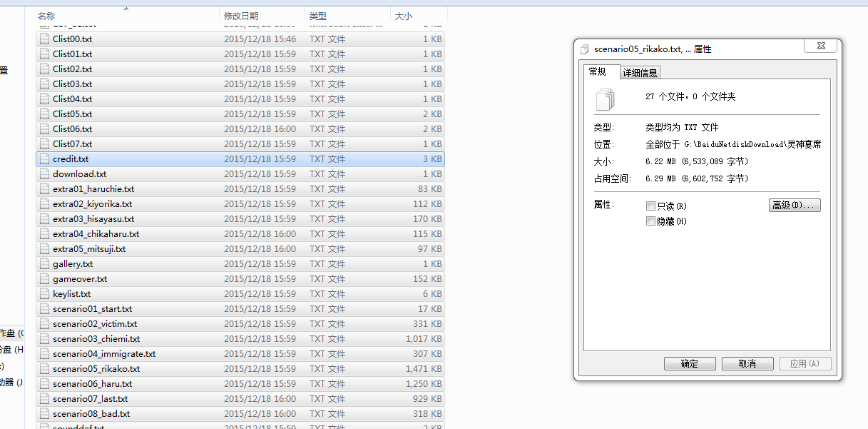Click the scenario04_immigrate.txt file icon

point(44,354)
